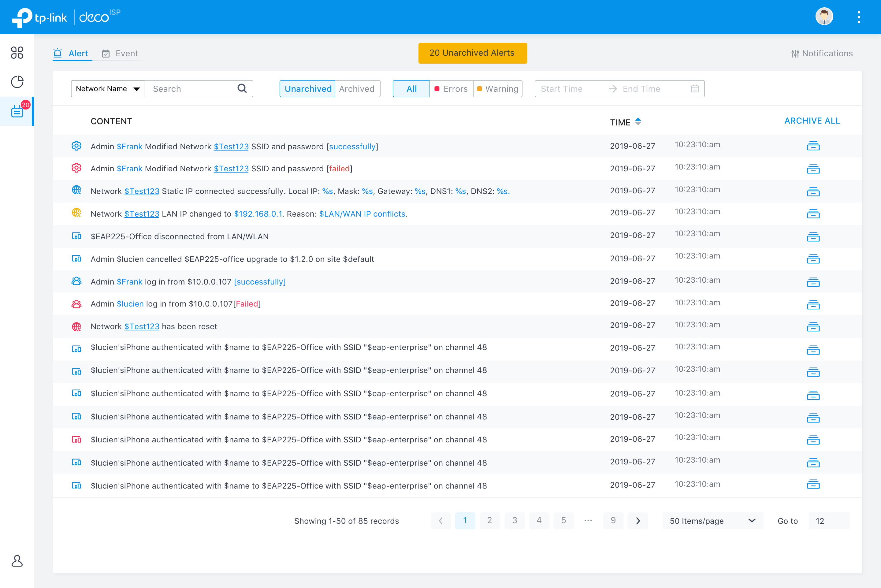Viewport: 881px width, 588px height.
Task: Click the Go to page number field
Action: tap(829, 520)
